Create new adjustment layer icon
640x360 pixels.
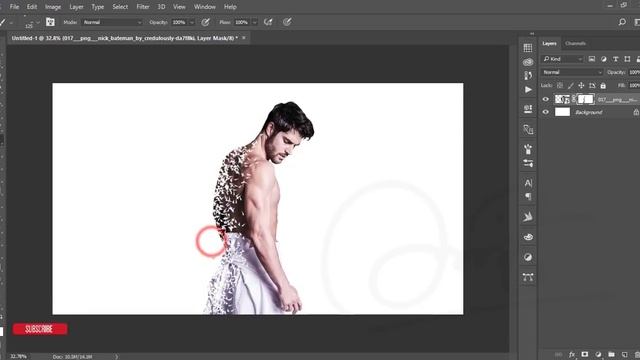[598, 354]
